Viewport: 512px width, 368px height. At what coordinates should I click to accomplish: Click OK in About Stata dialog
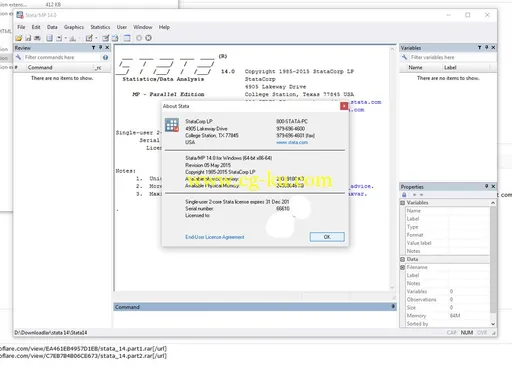[327, 237]
